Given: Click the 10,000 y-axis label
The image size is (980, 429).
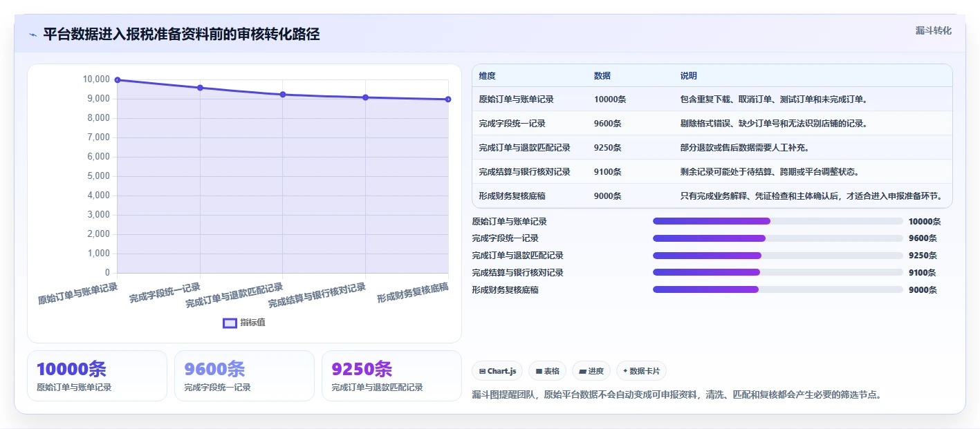Looking at the screenshot, I should click(96, 79).
